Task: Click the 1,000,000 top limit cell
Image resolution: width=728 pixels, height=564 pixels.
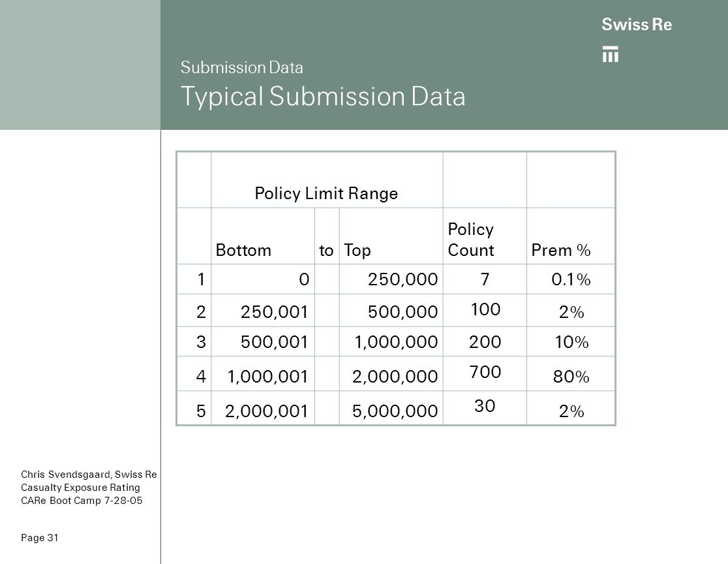Action: (391, 341)
